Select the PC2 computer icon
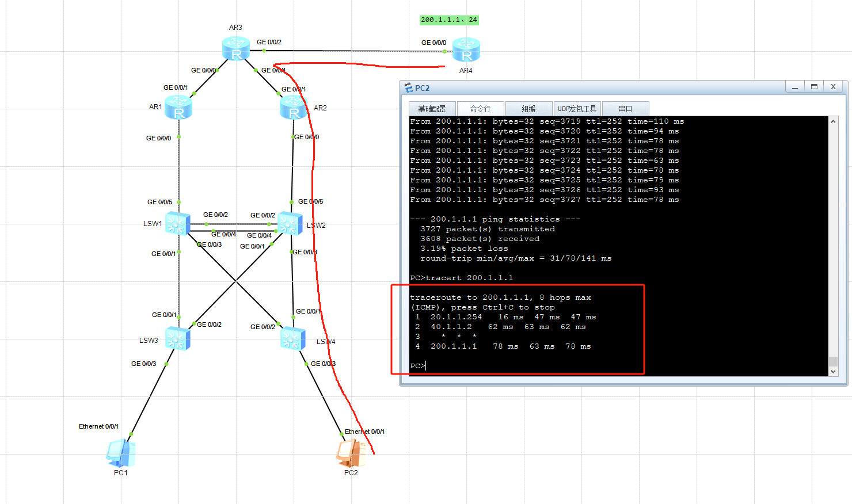 click(x=351, y=453)
